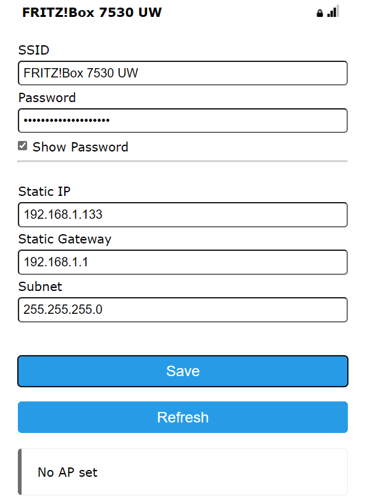This screenshot has width=369, height=502.
Task: Click the Static IP field showing 192.168.1.133
Action: 183,215
